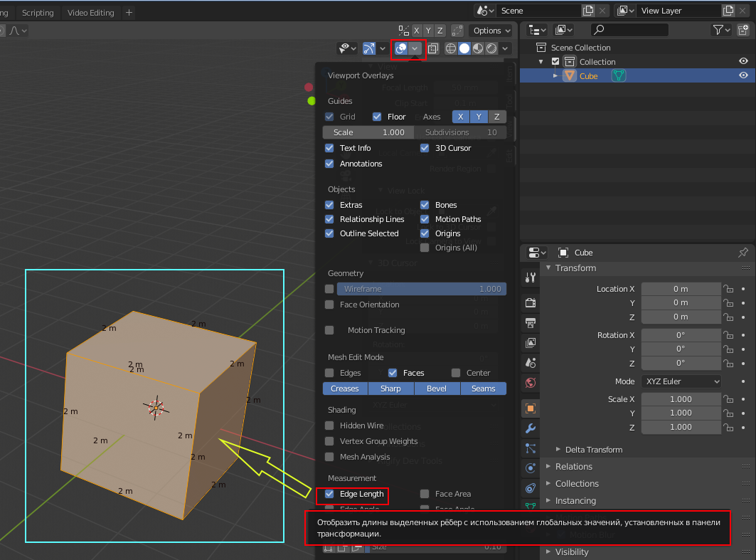The width and height of the screenshot is (756, 560).
Task: Open the Render properties tab
Action: (531, 303)
